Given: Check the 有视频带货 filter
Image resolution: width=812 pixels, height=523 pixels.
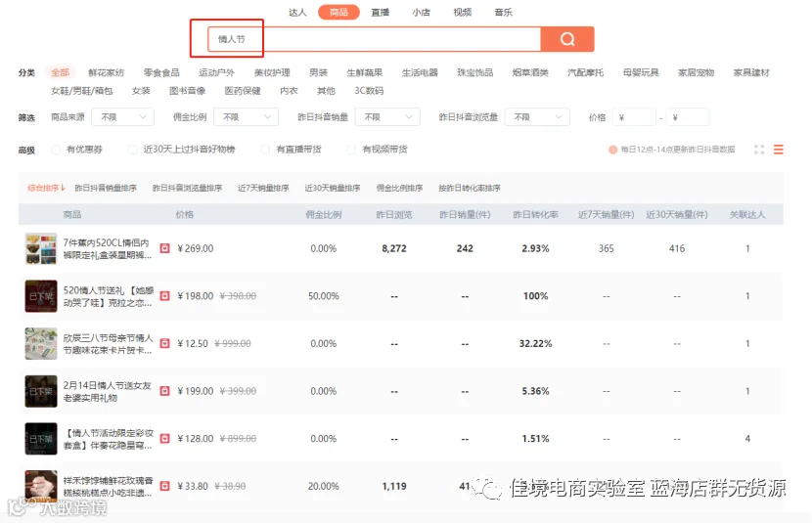Looking at the screenshot, I should (351, 150).
